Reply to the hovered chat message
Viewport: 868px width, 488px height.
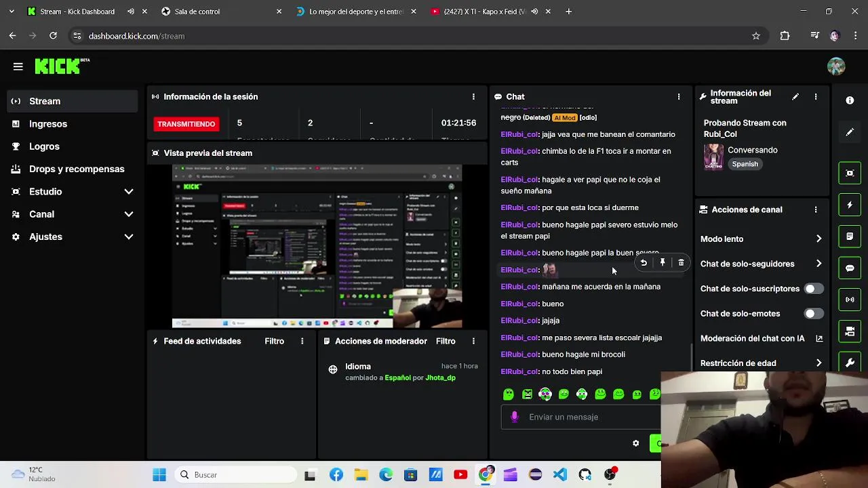pos(644,262)
